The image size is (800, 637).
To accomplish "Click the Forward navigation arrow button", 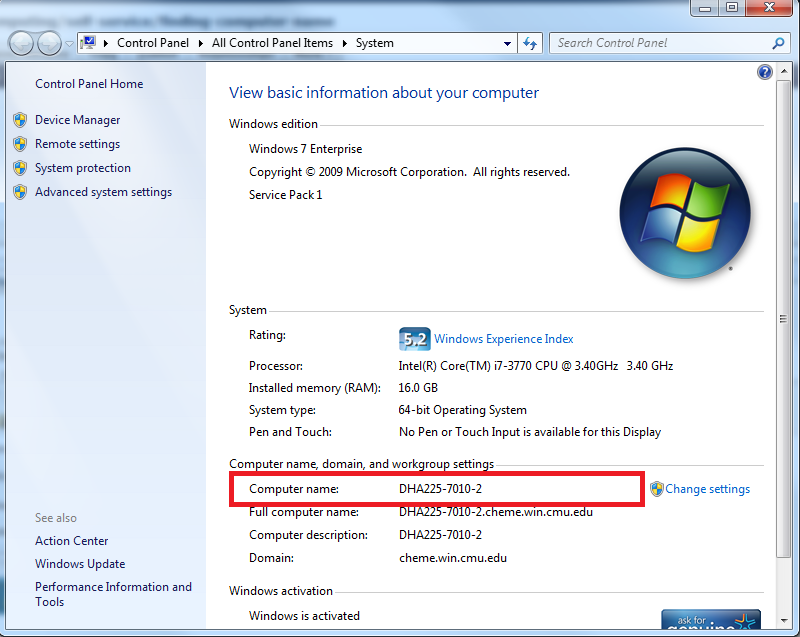I will click(x=49, y=43).
